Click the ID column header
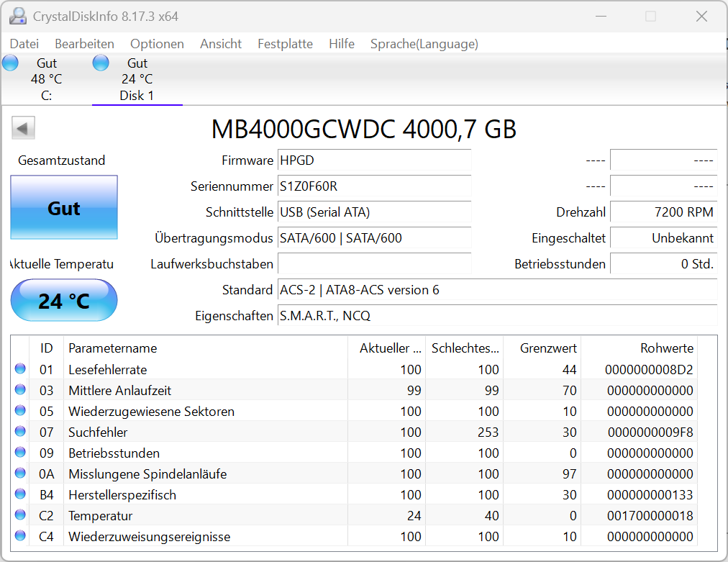The image size is (728, 562). click(x=47, y=348)
